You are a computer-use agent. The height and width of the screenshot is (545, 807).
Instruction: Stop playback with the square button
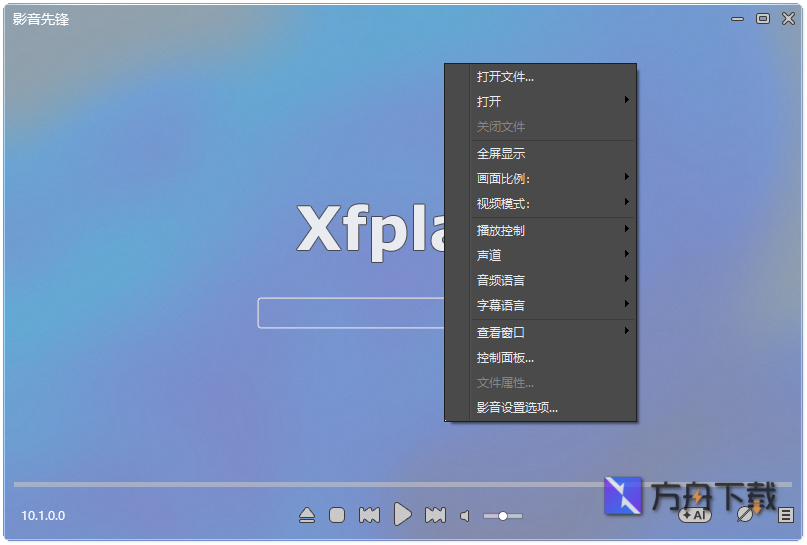[337, 515]
